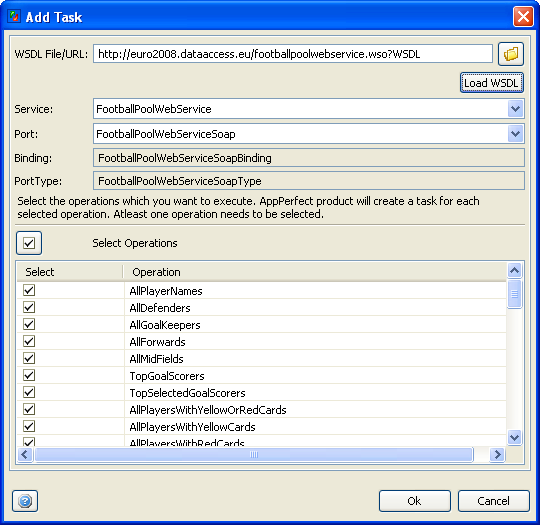The width and height of the screenshot is (540, 525).
Task: Click the scroll left arrow of operations list
Action: point(24,454)
